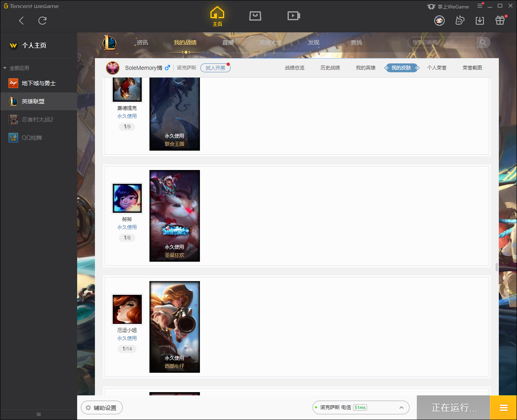Image resolution: width=517 pixels, height=420 pixels.
Task: Click the 1/8 skin count badge
Action: [127, 237]
